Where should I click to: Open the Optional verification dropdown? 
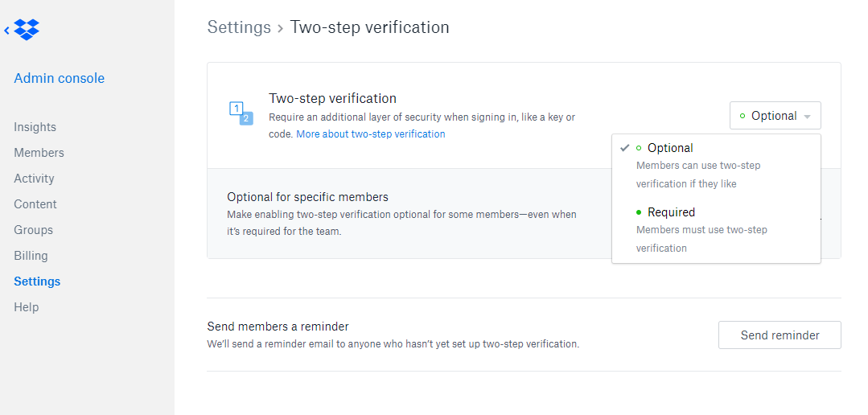775,116
